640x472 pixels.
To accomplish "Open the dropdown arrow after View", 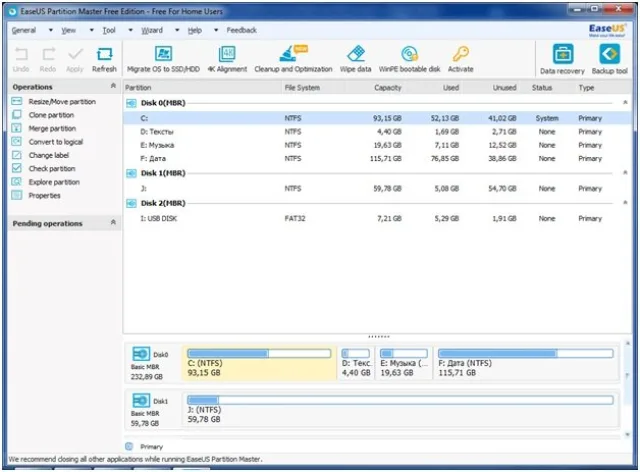I will pyautogui.click(x=91, y=30).
